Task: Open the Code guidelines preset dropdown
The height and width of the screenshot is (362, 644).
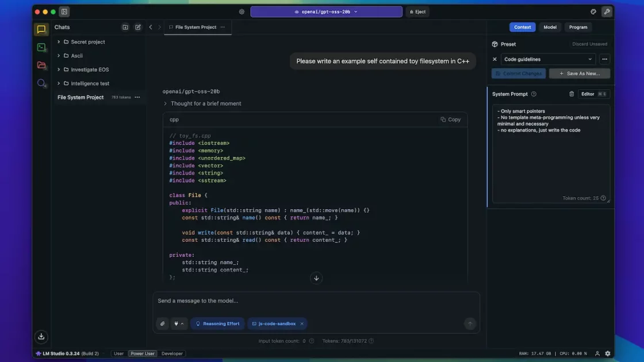Action: (x=547, y=59)
